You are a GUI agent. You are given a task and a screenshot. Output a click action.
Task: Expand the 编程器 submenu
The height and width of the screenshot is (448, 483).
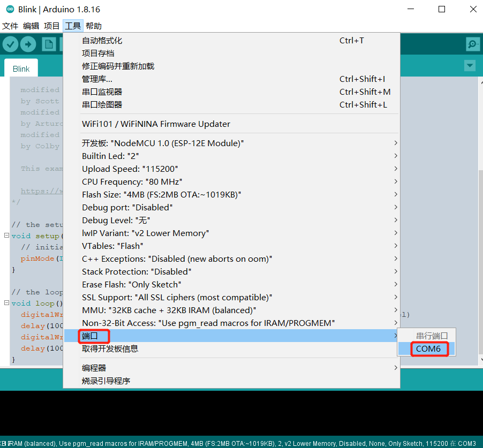tap(232, 368)
